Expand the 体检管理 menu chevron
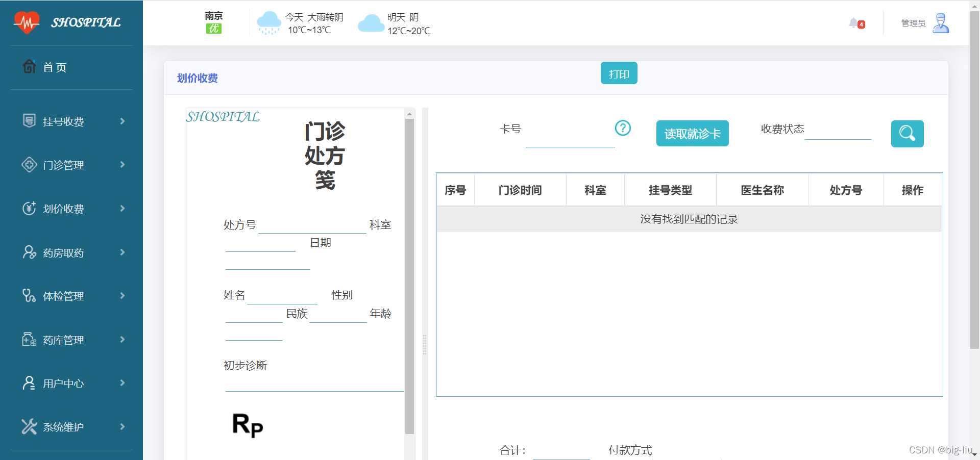980x460 pixels. [122, 295]
